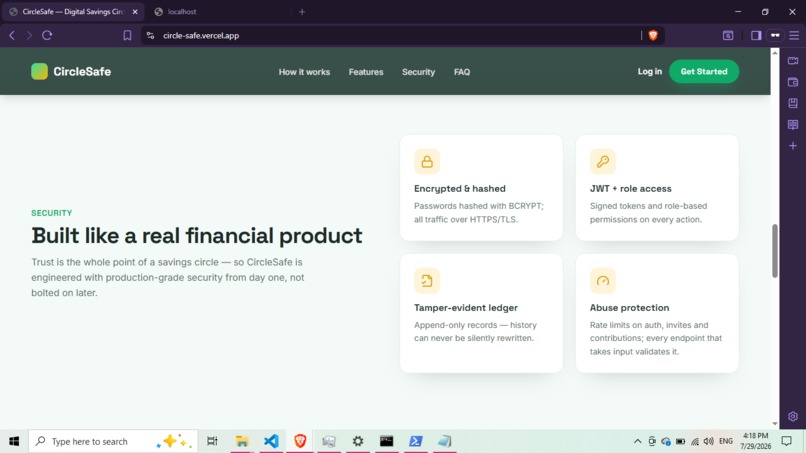The width and height of the screenshot is (806, 453).
Task: Select the Encrypted & hashed heading
Action: click(x=460, y=189)
